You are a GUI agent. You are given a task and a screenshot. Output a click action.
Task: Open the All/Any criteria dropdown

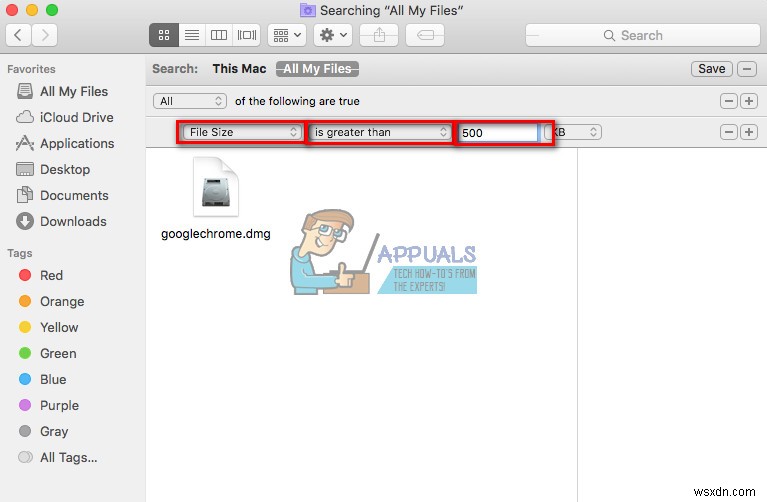pyautogui.click(x=190, y=101)
